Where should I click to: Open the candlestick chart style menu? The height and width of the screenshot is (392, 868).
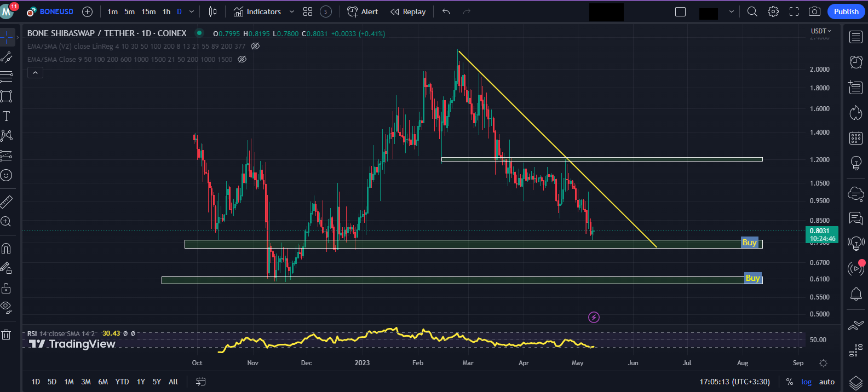pyautogui.click(x=213, y=11)
